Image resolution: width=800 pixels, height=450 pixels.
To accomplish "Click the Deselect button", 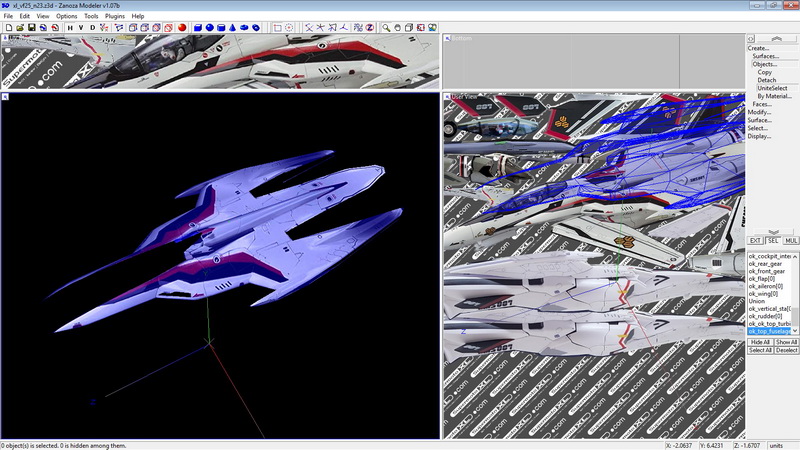I will 786,351.
